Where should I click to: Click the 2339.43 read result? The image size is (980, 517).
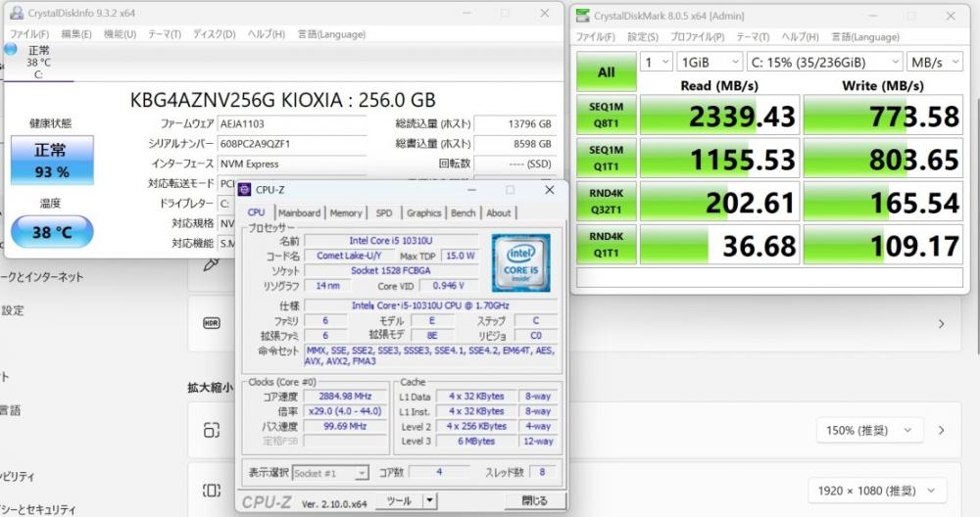(x=720, y=115)
